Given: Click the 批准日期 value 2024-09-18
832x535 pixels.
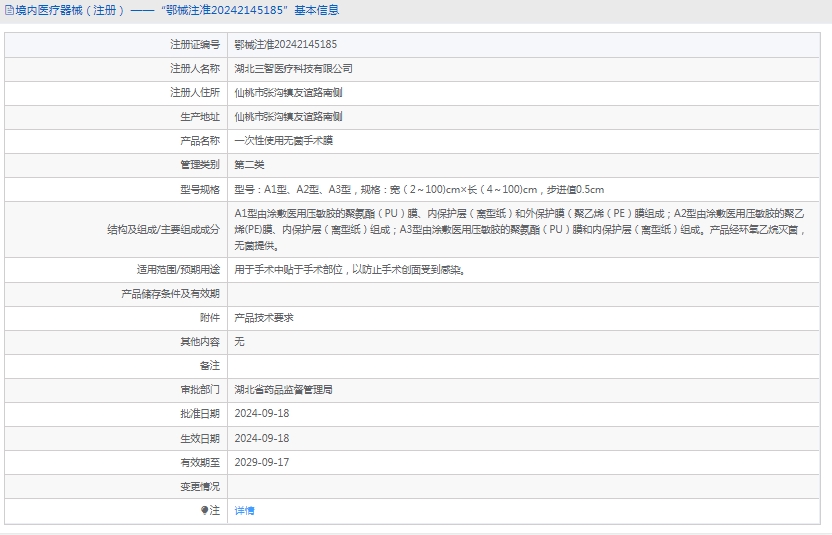Looking at the screenshot, I should point(261,413).
